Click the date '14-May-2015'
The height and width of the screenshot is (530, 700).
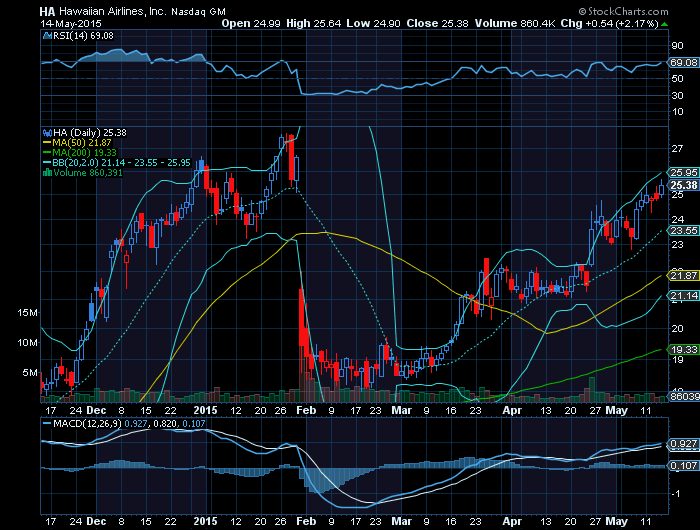coord(71,24)
